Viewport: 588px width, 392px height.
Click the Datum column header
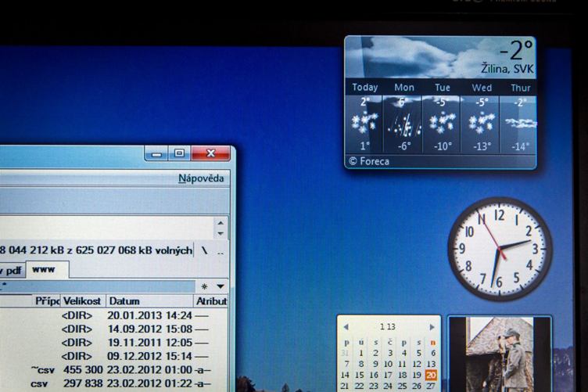[149, 301]
